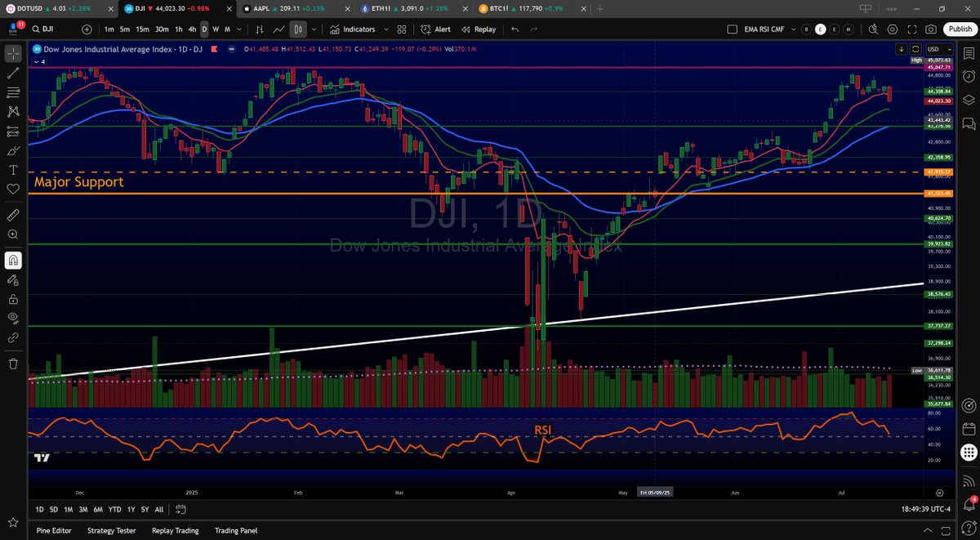Click the Publish button
Viewport: 980px width, 540px height.
(959, 29)
